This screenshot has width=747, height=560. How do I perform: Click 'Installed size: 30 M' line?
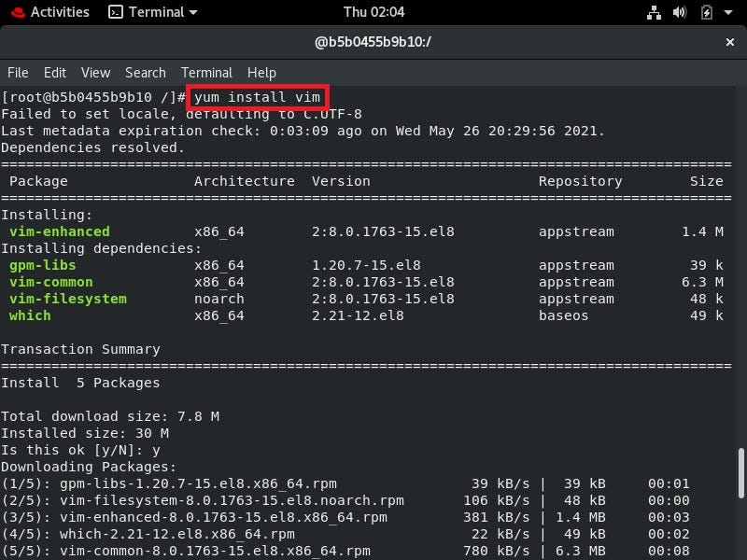tap(85, 433)
